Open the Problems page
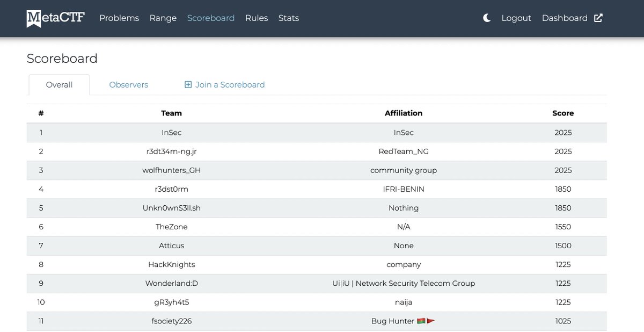Screen dimensions: 644x332 (119, 18)
